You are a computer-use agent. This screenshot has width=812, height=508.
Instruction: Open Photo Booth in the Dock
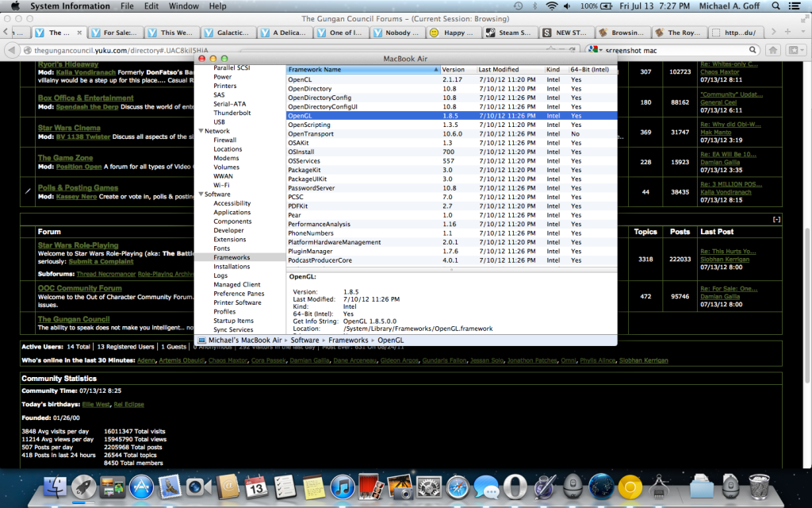371,488
